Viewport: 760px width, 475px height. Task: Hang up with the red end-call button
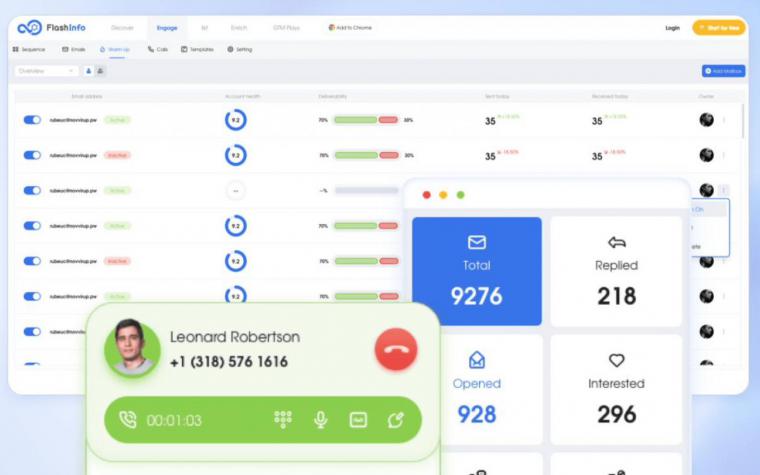[396, 349]
